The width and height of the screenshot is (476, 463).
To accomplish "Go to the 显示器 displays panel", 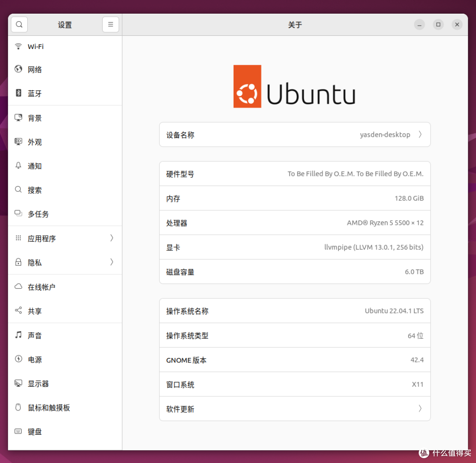I will [x=38, y=384].
